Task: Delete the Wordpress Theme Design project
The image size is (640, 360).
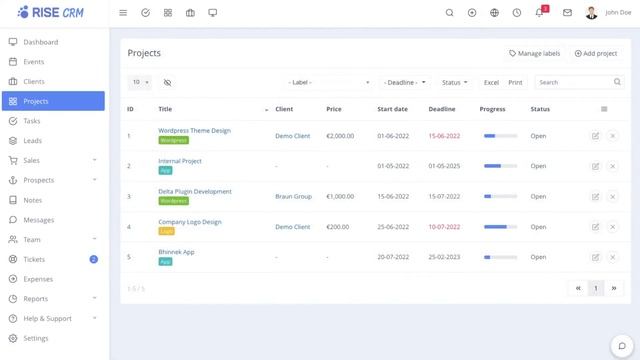Action: click(613, 136)
